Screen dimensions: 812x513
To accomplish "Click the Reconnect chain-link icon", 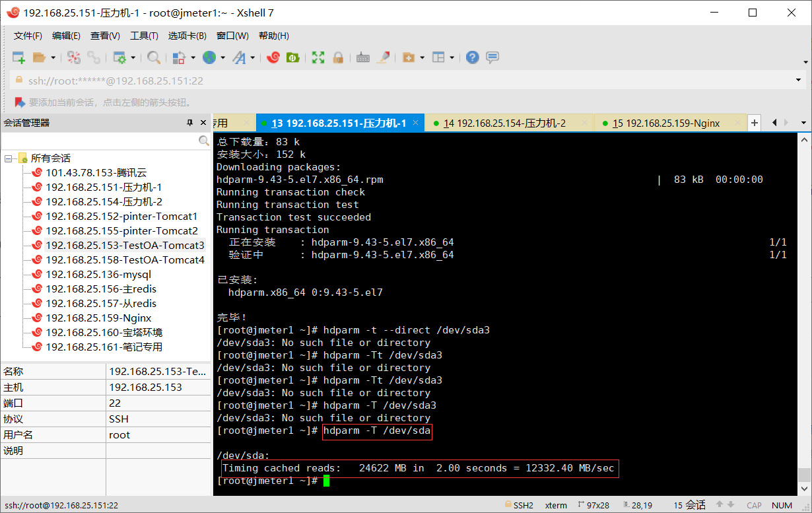I will [94, 57].
